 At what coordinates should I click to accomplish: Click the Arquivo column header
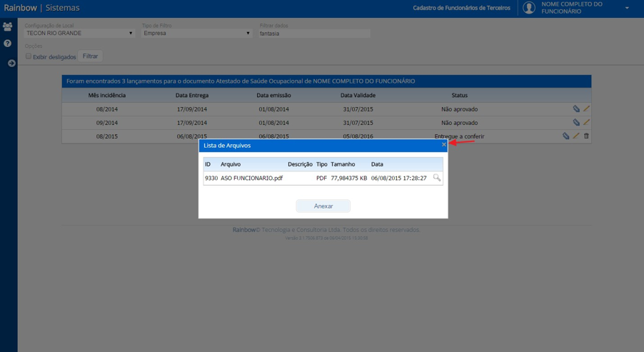pyautogui.click(x=231, y=164)
